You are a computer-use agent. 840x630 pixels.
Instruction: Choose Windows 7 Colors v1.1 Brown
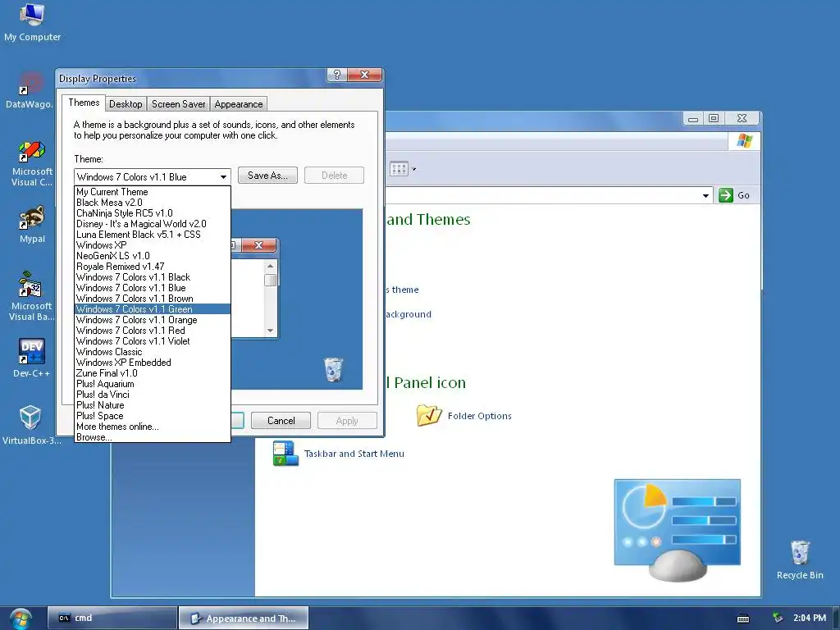[x=153, y=299]
